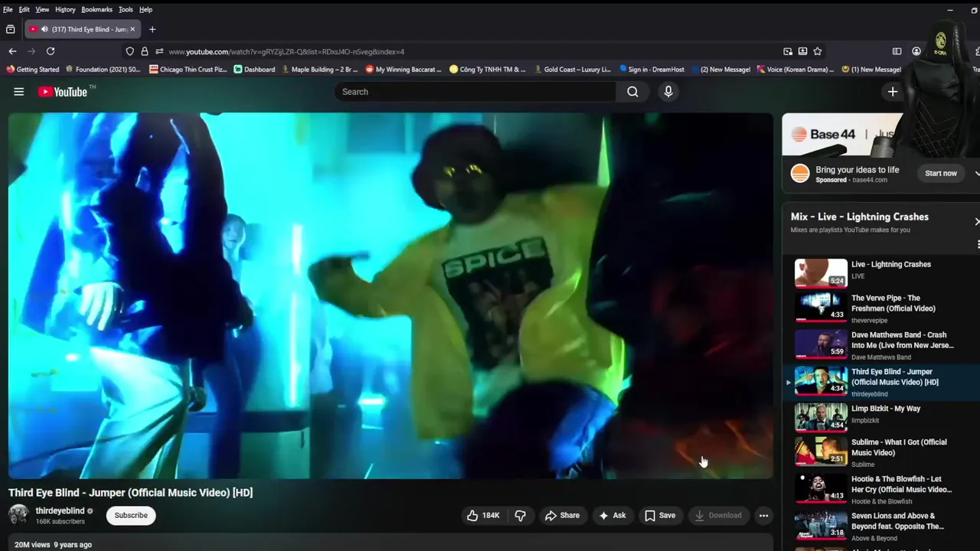Open the Foundation (2021) bookmark
Viewport: 980px width, 551px height.
click(x=104, y=70)
